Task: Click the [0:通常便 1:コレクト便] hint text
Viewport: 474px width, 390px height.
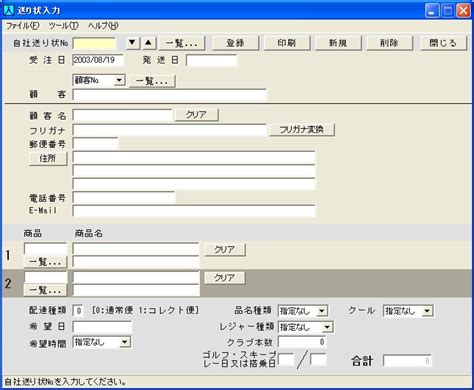Action: point(145,310)
